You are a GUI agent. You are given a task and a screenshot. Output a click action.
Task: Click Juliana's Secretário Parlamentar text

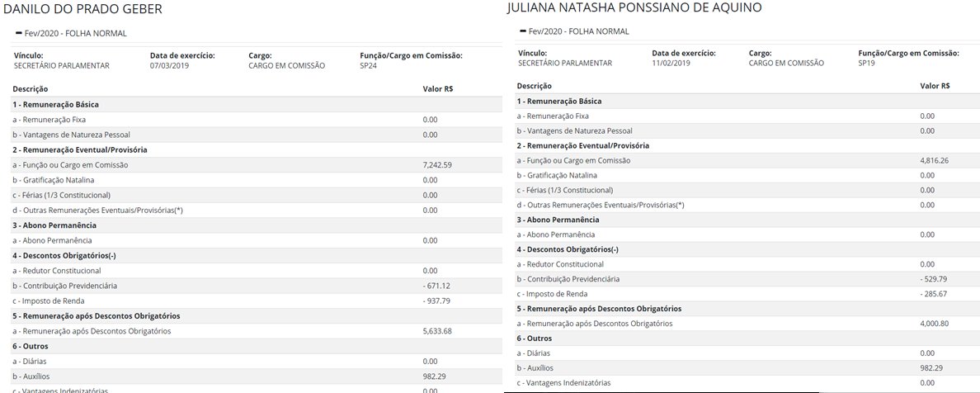pyautogui.click(x=565, y=63)
